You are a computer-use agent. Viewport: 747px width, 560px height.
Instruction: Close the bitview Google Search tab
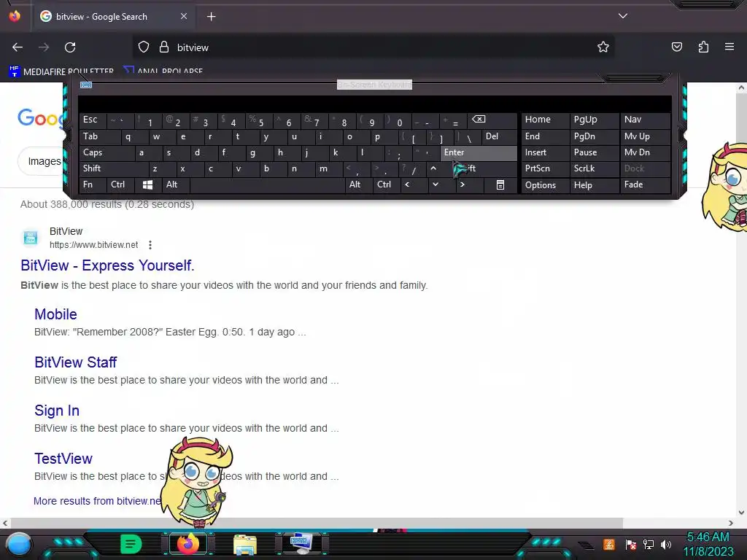click(x=183, y=16)
